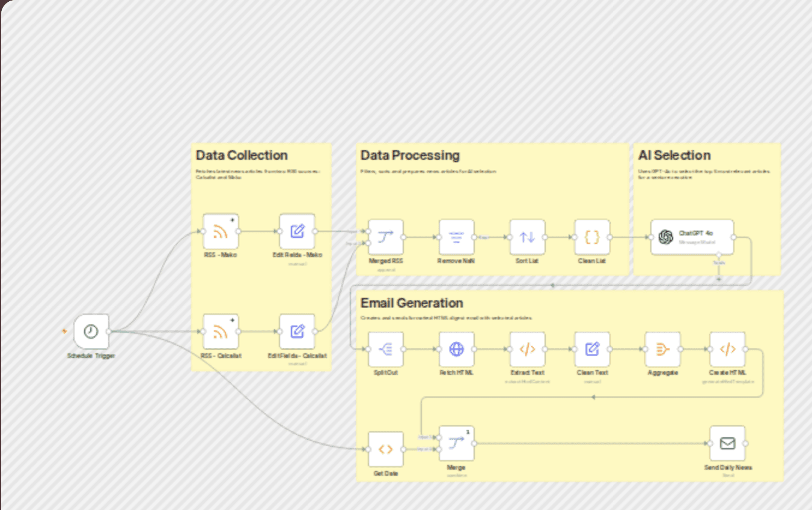The height and width of the screenshot is (510, 812).
Task: Click the lightning trigger marker beside Schedule Trigger
Action: point(65,331)
